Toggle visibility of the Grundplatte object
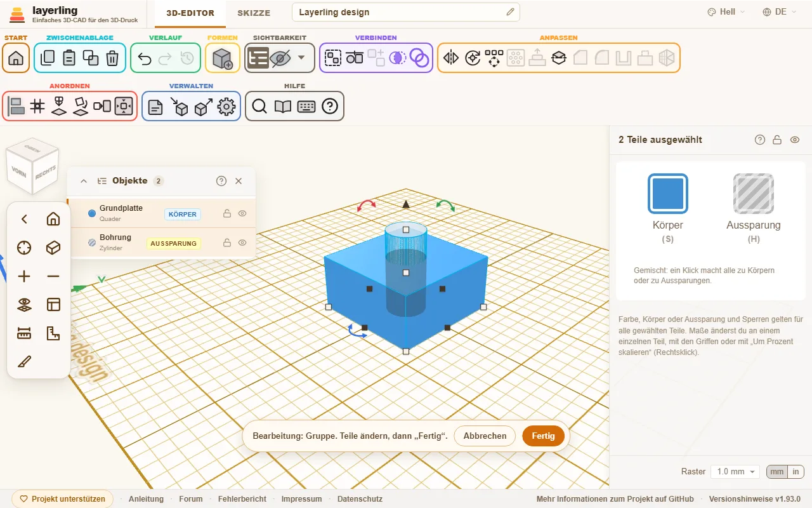Screen dimensions: 812x508 [242, 214]
